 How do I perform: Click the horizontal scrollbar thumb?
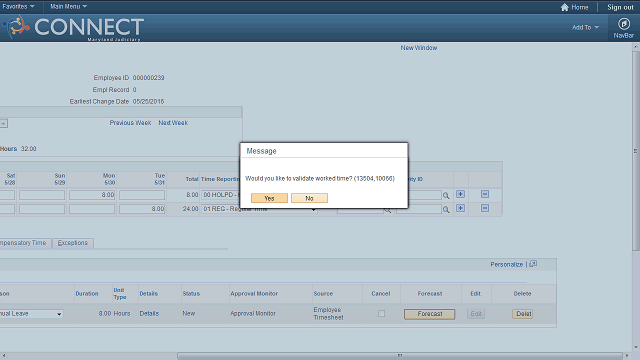(x=400, y=356)
